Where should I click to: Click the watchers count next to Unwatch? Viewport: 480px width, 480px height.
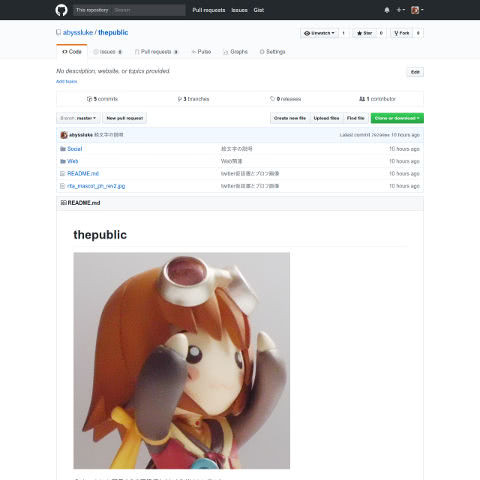tap(344, 33)
